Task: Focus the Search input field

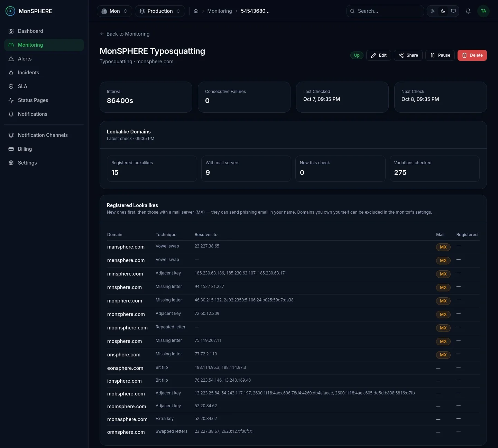Action: pyautogui.click(x=385, y=11)
